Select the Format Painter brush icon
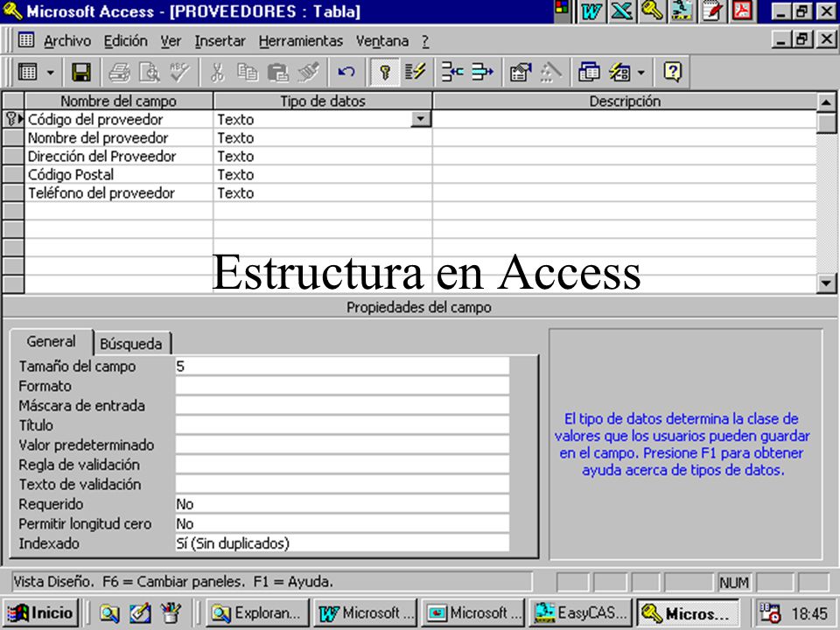Image resolution: width=840 pixels, height=630 pixels. tap(309, 73)
